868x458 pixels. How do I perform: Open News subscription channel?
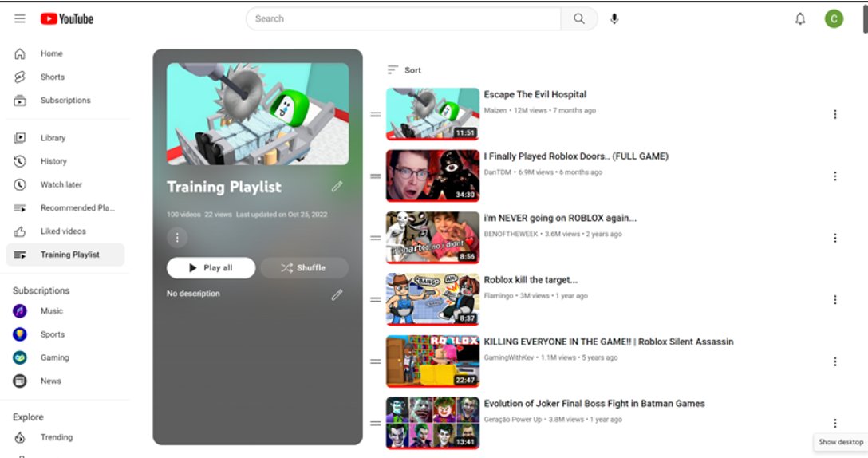65,381
